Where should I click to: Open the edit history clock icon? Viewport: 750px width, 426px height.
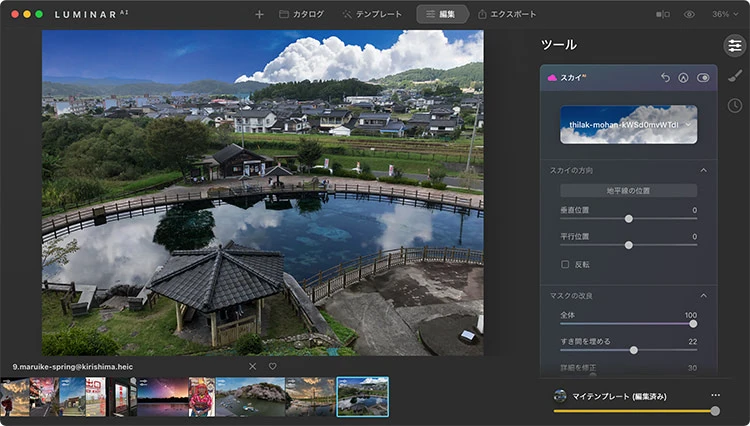point(734,105)
